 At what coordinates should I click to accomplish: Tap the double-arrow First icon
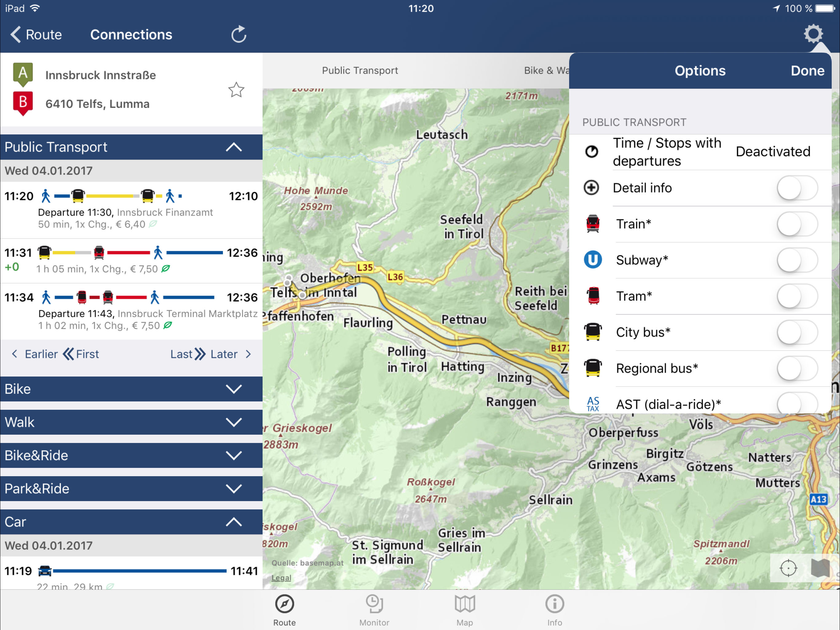68,354
